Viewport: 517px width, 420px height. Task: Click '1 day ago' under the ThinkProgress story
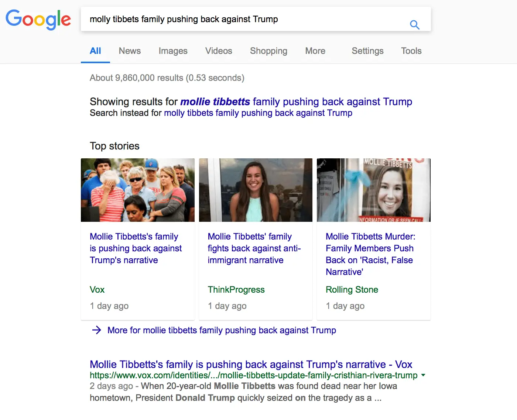[x=227, y=306]
